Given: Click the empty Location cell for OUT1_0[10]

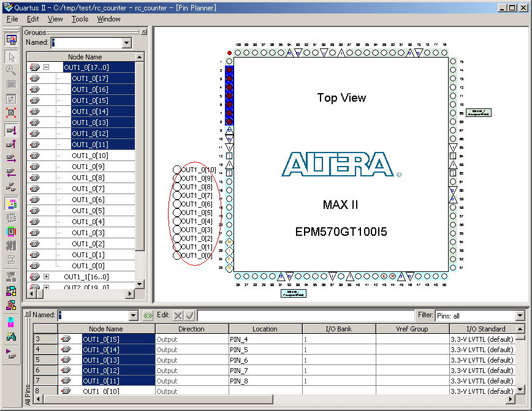Looking at the screenshot, I should point(265,391).
